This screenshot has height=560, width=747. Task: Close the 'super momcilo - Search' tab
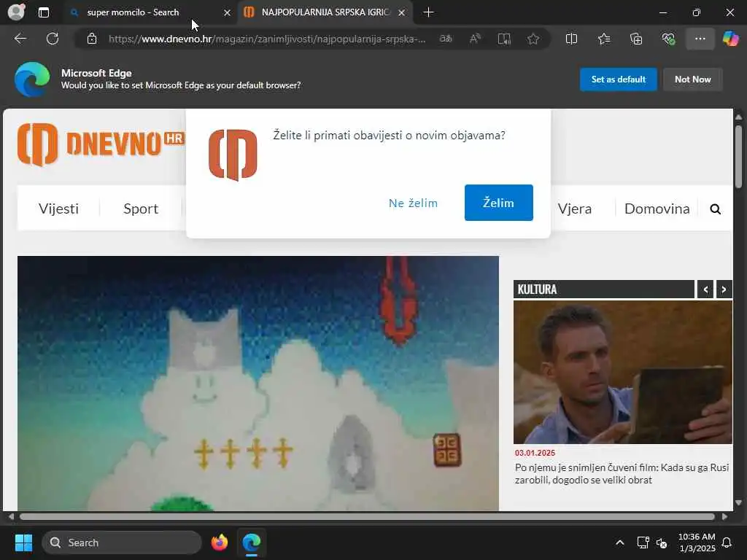(x=228, y=13)
